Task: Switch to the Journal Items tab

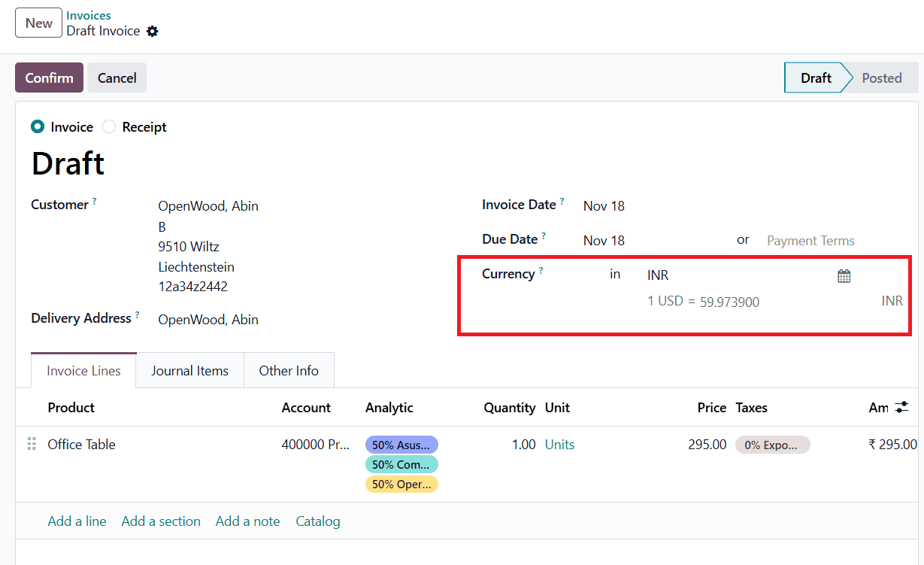Action: tap(189, 370)
